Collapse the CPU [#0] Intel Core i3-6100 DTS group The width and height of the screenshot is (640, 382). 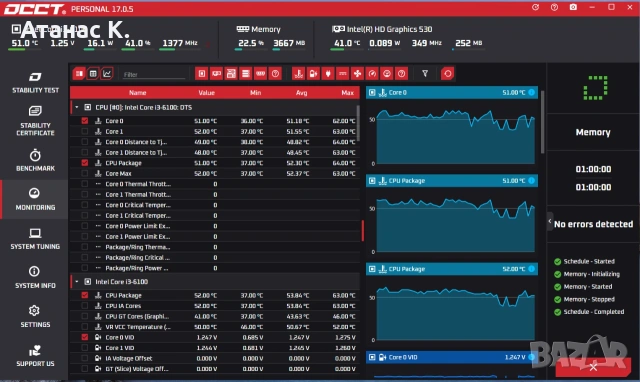77,107
